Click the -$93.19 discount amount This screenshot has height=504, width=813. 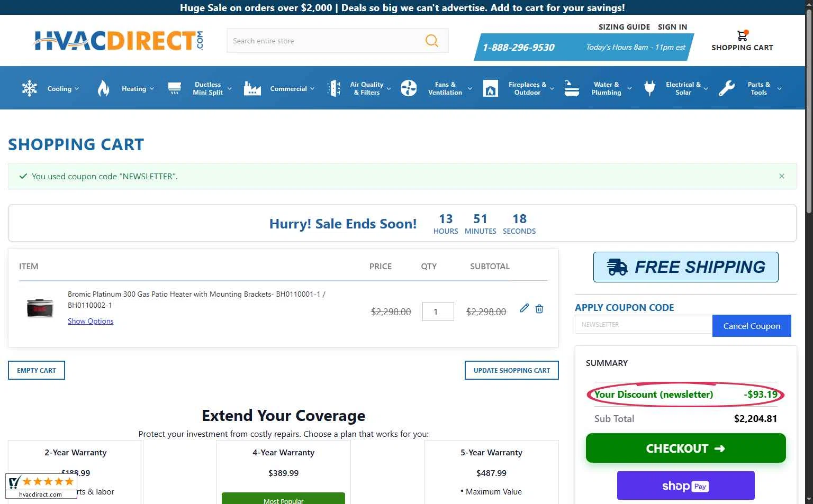click(x=761, y=394)
